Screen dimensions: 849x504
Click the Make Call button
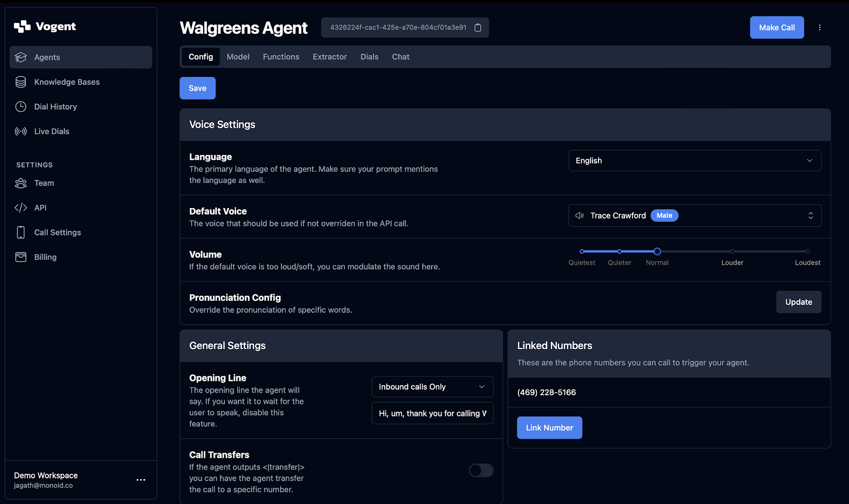(777, 28)
